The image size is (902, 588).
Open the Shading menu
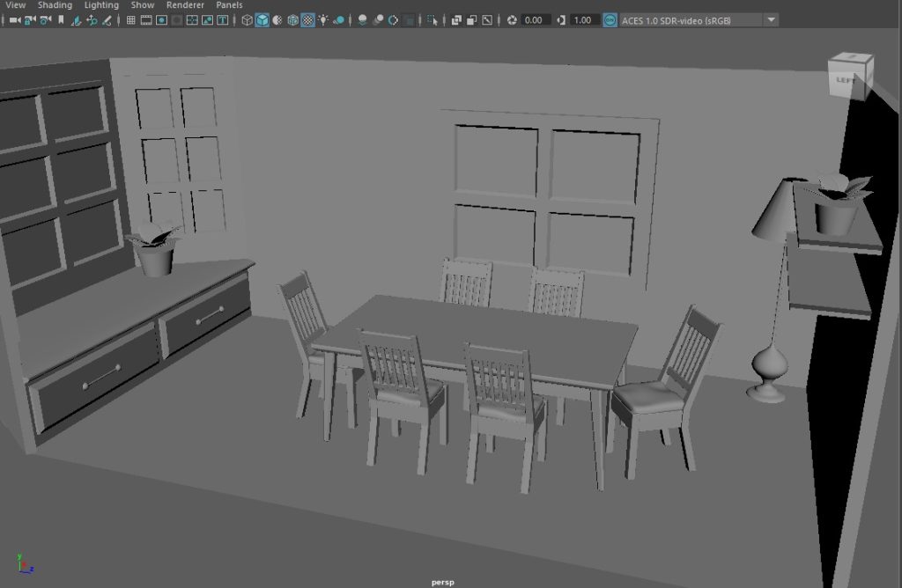[55, 5]
